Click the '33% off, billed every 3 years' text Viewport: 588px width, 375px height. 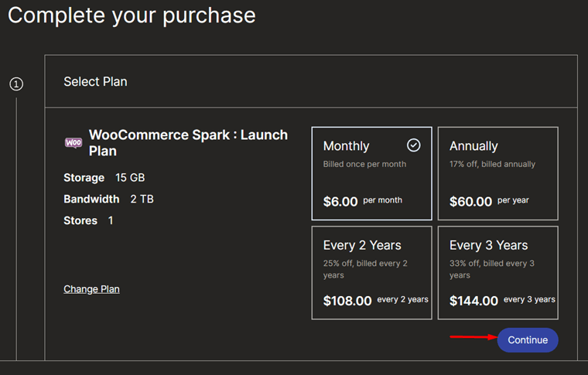492,269
